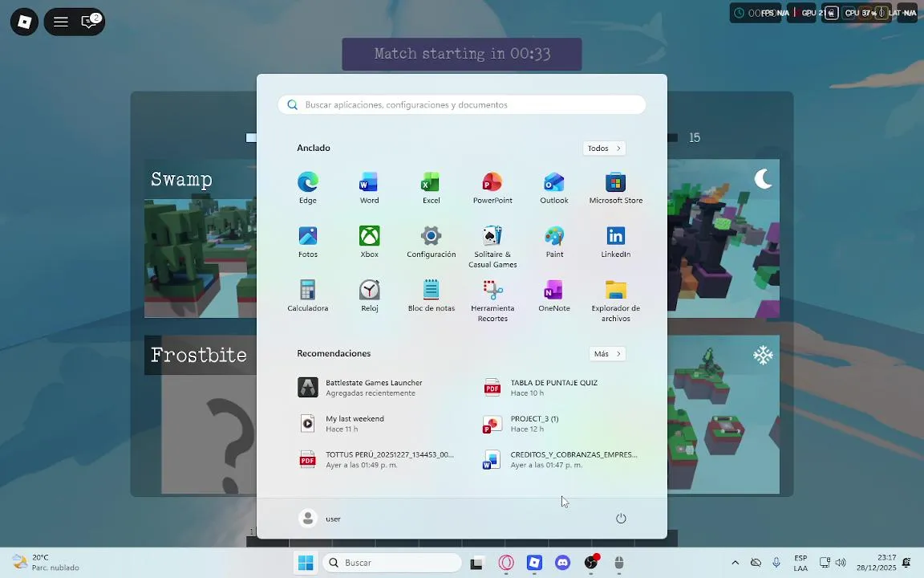Launch Paint from pinned apps
Image resolution: width=924 pixels, height=578 pixels.
[x=554, y=242]
